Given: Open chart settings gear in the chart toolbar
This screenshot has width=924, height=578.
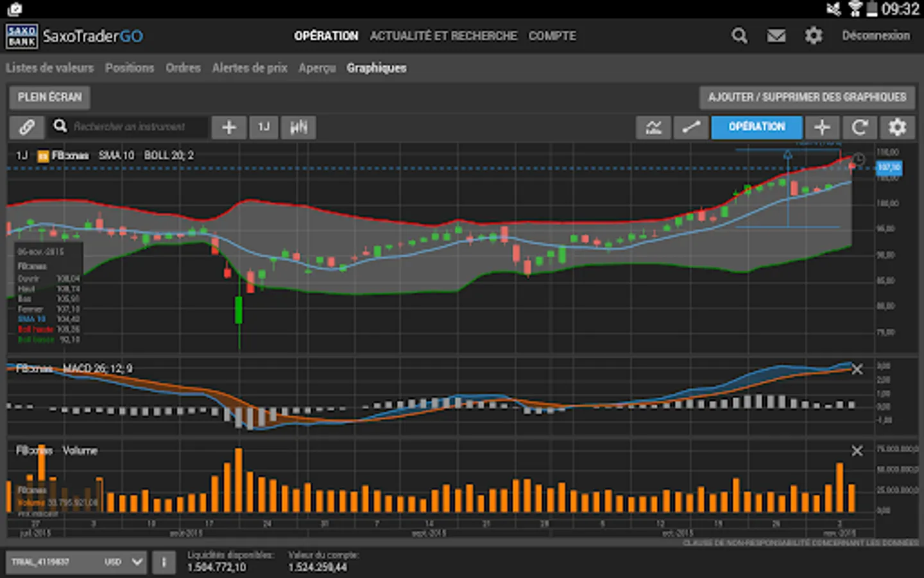Looking at the screenshot, I should coord(897,127).
